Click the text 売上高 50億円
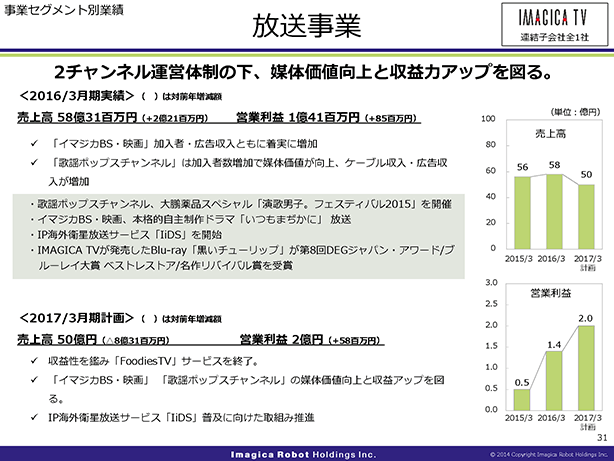 click(x=57, y=339)
